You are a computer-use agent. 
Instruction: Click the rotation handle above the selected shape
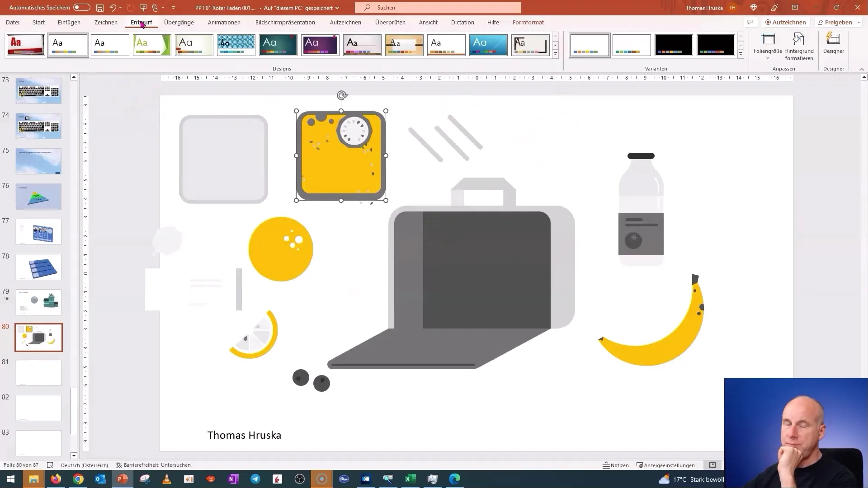pos(342,95)
